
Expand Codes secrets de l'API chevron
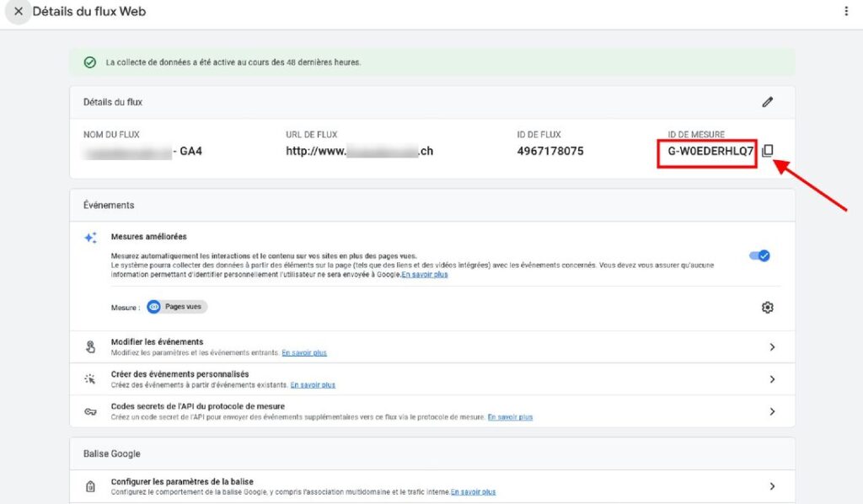click(x=772, y=411)
